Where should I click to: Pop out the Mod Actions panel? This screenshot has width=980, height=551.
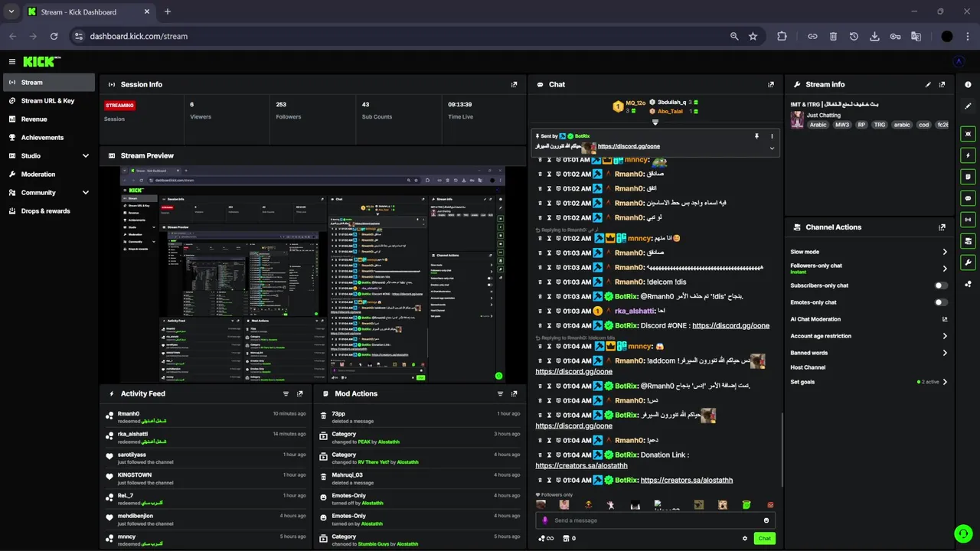(514, 393)
